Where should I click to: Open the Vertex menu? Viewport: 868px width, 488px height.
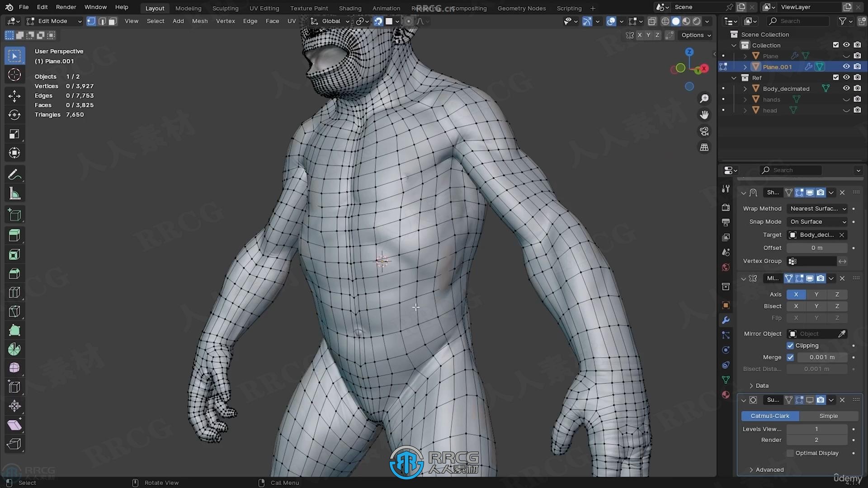point(225,21)
